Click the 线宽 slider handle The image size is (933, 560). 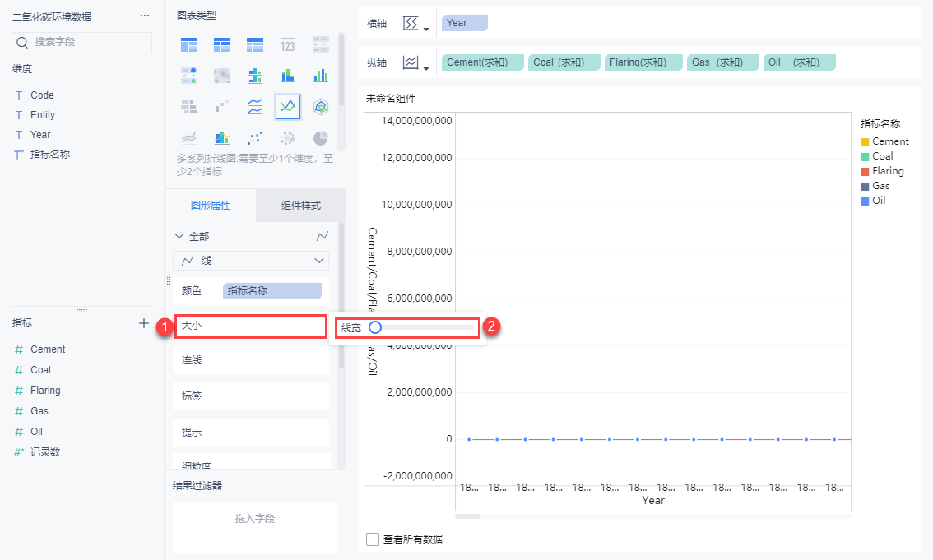(375, 327)
